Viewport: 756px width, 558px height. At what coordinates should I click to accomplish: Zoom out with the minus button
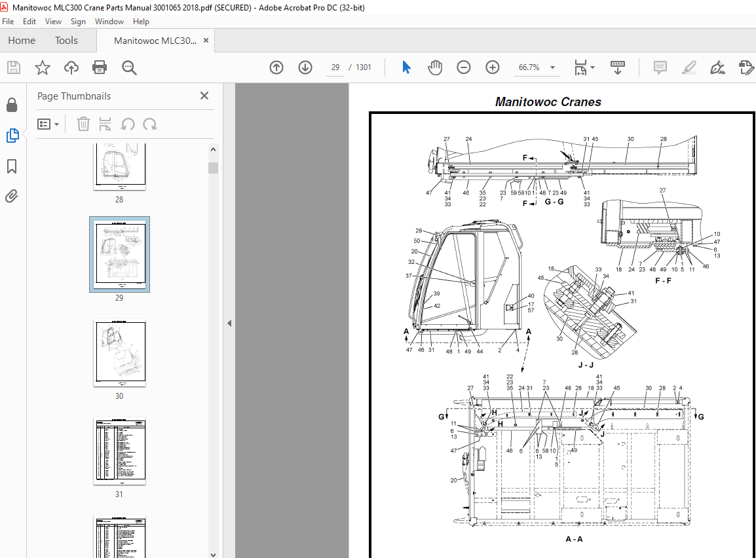[464, 67]
